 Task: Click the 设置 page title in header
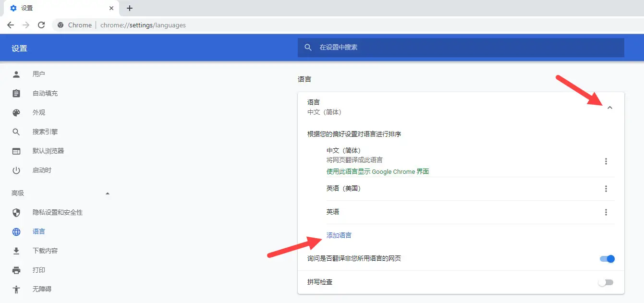pyautogui.click(x=20, y=48)
